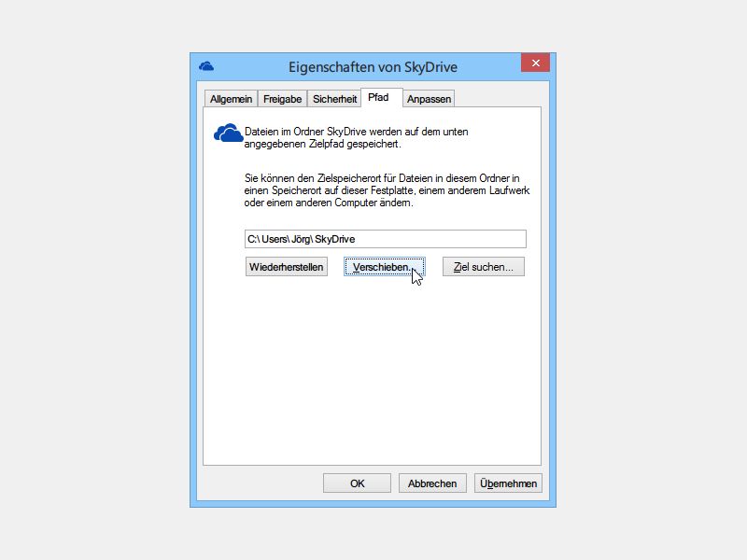Switch to the Allgemein tab

231,99
